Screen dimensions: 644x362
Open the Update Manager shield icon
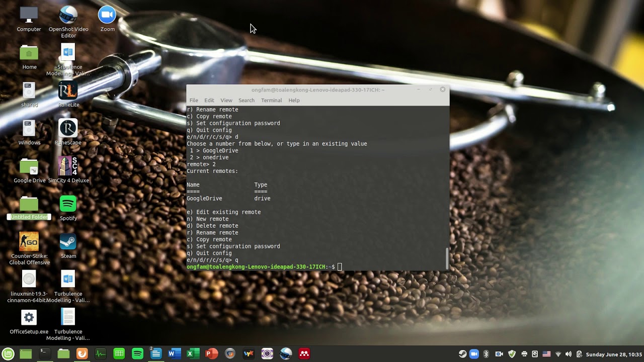click(x=512, y=354)
